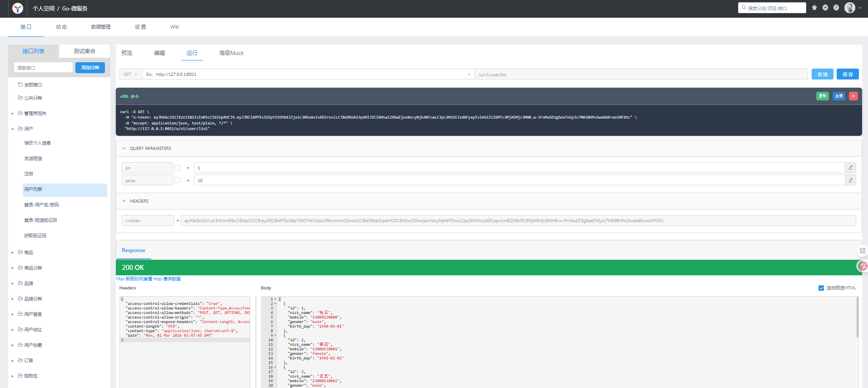Open the environment URL dropdown
Image resolution: width=868 pixels, height=388 pixels.
click(x=308, y=74)
